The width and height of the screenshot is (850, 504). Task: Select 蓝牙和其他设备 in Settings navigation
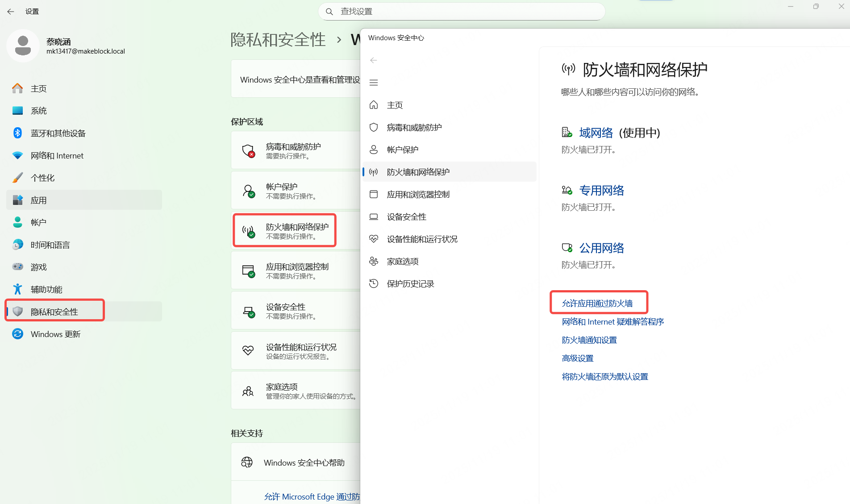tap(58, 133)
